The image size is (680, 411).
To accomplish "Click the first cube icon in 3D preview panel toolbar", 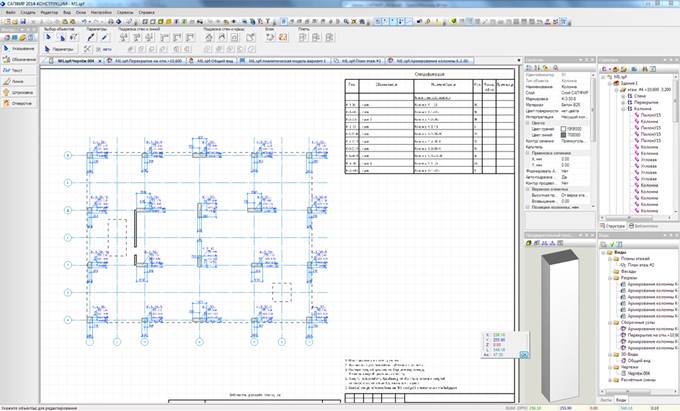I will (x=529, y=244).
